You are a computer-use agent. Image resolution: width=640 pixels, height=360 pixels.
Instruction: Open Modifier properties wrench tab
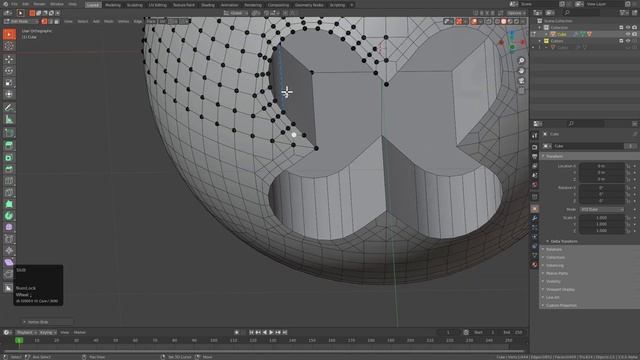pyautogui.click(x=535, y=218)
